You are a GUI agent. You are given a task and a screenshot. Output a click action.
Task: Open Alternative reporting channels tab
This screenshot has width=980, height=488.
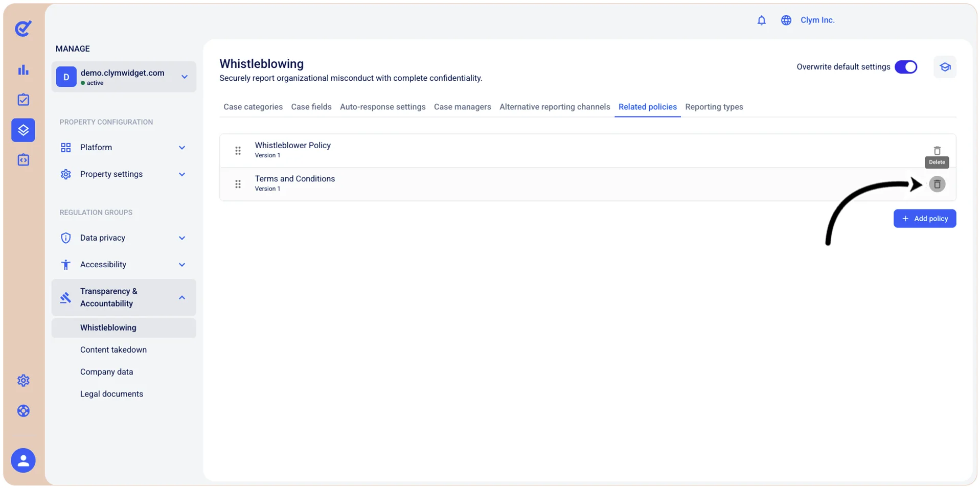[555, 107]
